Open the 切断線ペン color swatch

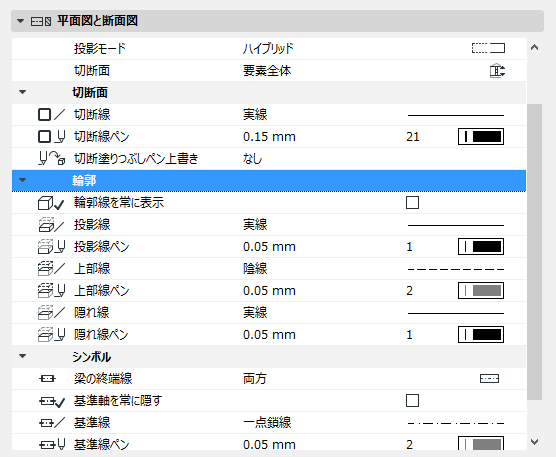pos(481,136)
